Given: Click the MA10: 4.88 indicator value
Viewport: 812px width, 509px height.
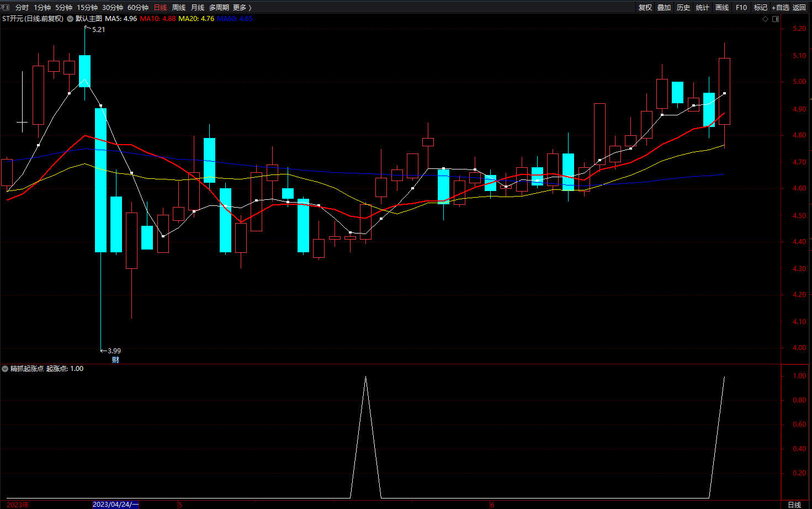Looking at the screenshot, I should tap(158, 19).
